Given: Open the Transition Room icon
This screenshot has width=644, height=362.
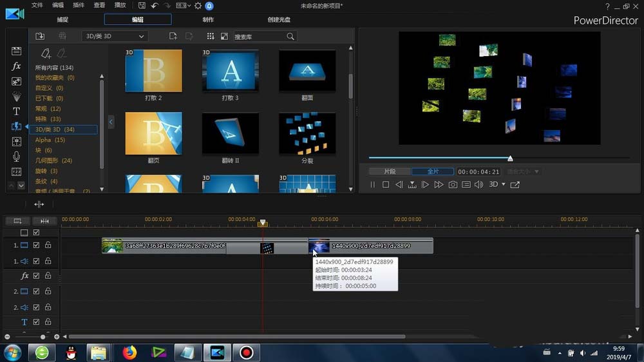Looking at the screenshot, I should (x=17, y=126).
